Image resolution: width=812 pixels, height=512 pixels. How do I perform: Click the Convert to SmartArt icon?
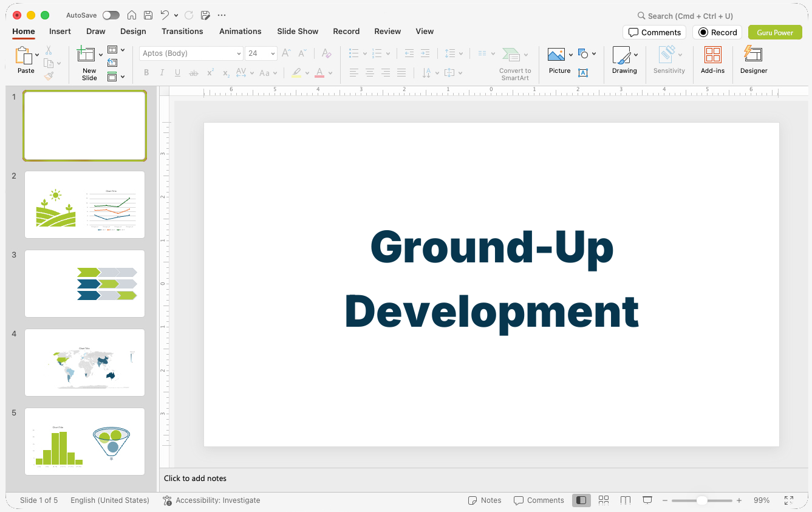pos(511,55)
